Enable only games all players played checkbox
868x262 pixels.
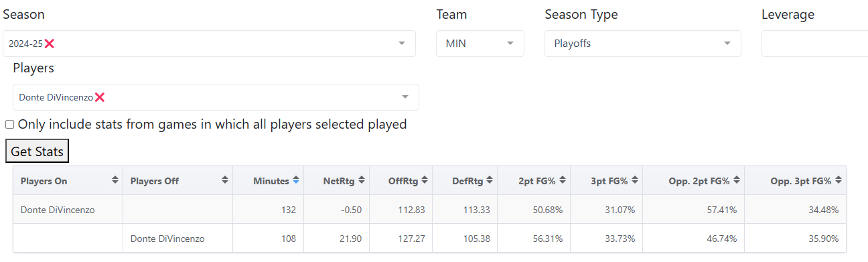9,125
